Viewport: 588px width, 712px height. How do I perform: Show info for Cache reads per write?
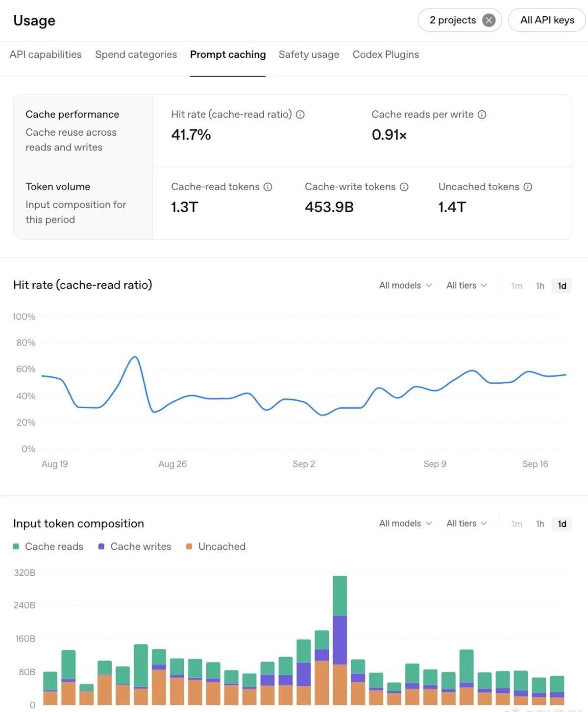tap(482, 115)
